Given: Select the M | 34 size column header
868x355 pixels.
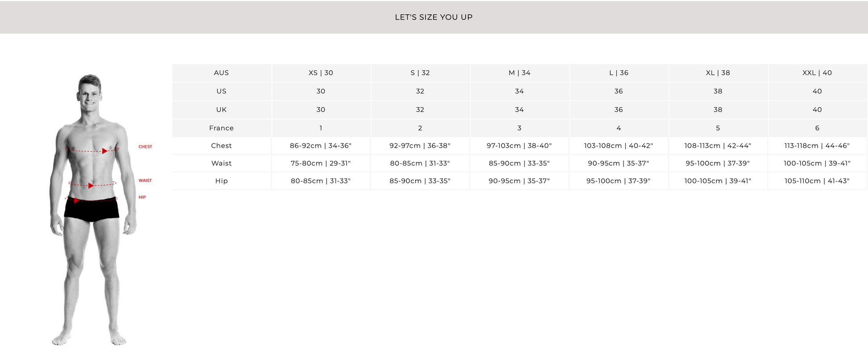Looking at the screenshot, I should (519, 73).
